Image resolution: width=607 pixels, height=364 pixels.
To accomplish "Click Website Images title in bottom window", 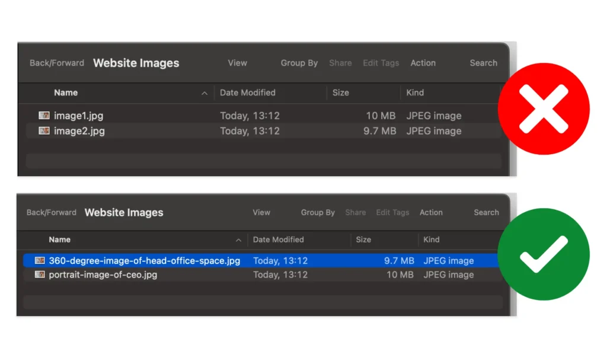I will (x=124, y=212).
